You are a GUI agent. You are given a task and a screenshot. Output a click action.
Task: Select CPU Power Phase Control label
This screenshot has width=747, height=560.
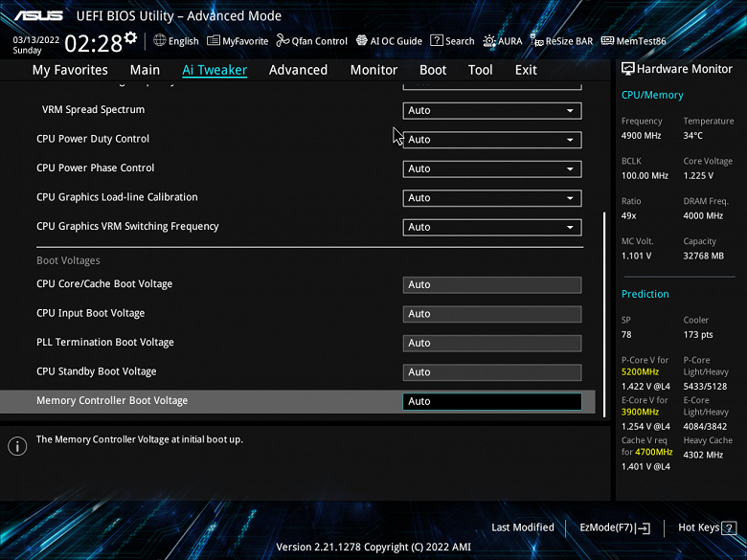click(95, 168)
